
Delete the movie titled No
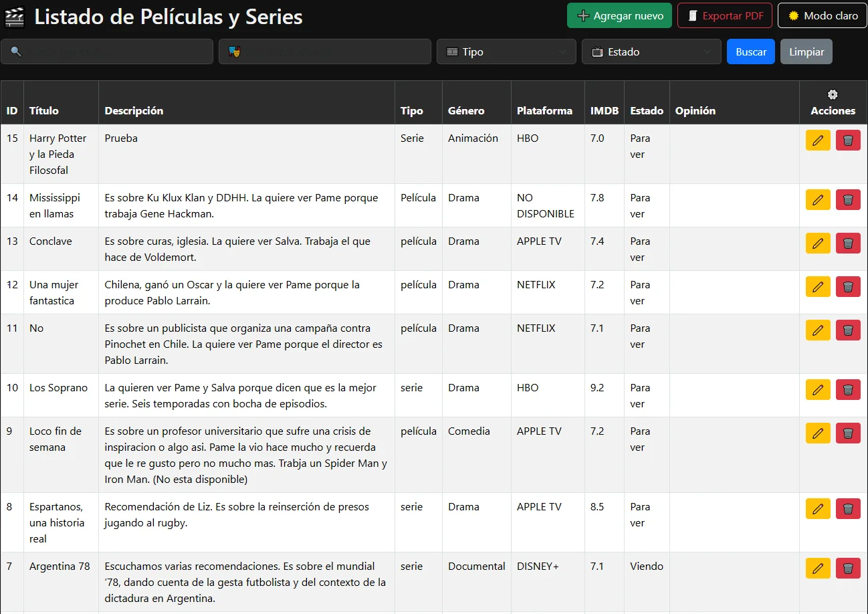[848, 330]
